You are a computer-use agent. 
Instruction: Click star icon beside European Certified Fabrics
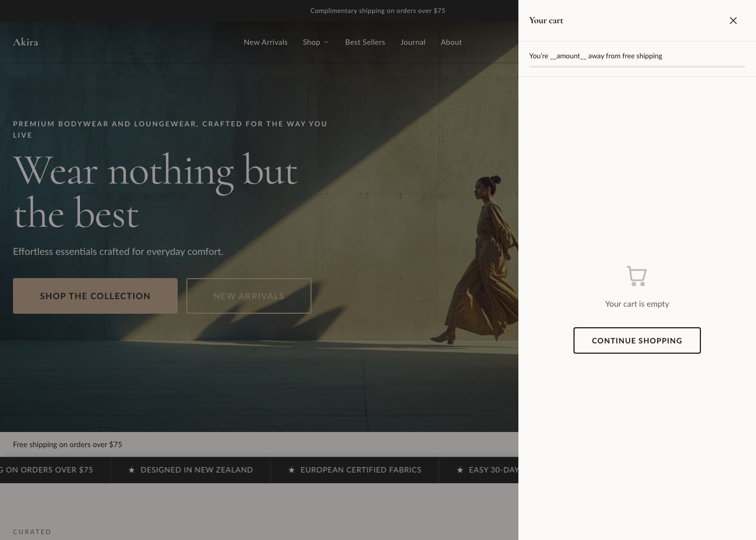tap(292, 470)
